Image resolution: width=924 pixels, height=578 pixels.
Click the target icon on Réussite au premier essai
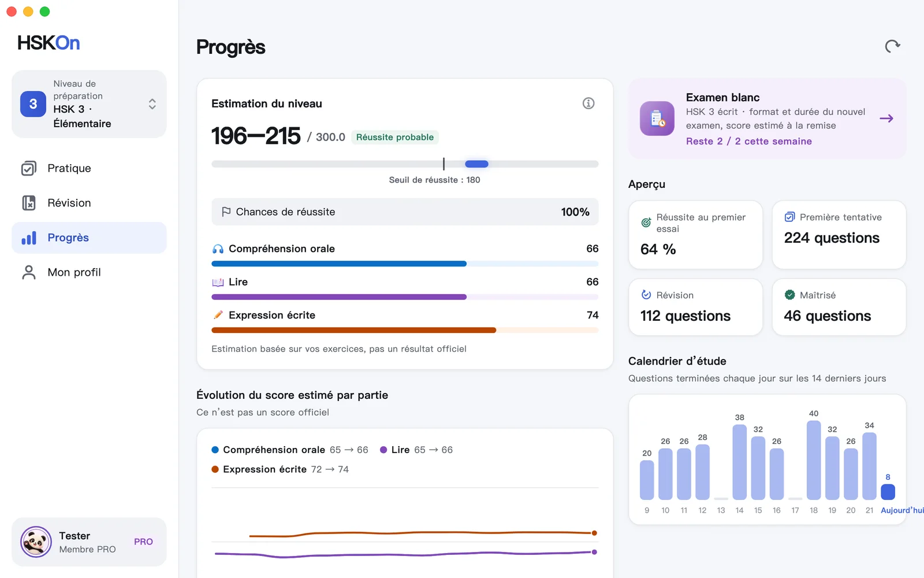[x=646, y=223]
